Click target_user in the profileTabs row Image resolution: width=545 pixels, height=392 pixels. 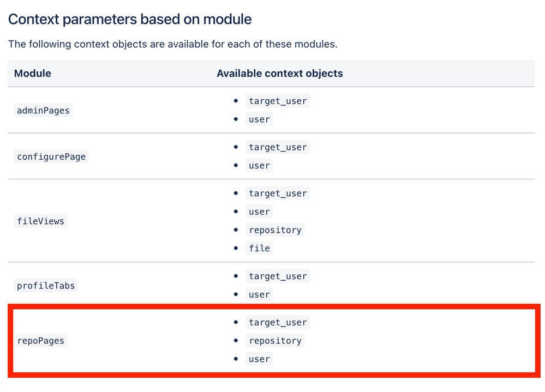coord(278,276)
